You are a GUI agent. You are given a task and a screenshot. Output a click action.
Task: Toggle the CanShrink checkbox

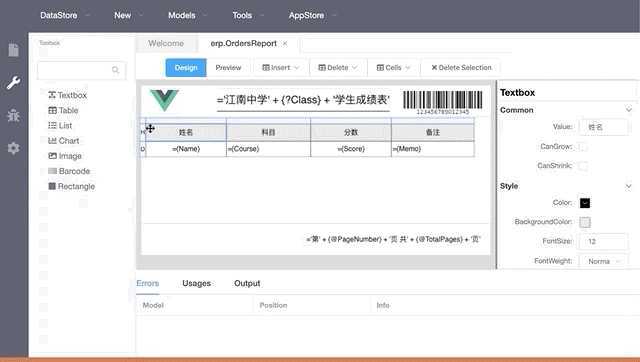click(x=583, y=166)
